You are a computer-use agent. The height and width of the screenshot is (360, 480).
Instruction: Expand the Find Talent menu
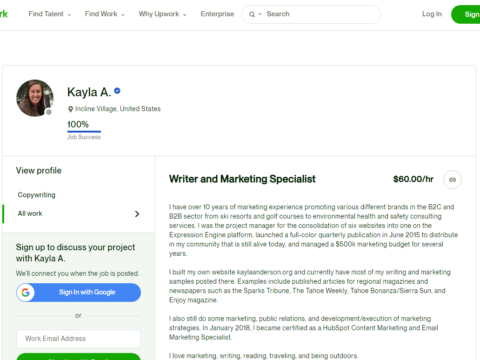(x=50, y=14)
